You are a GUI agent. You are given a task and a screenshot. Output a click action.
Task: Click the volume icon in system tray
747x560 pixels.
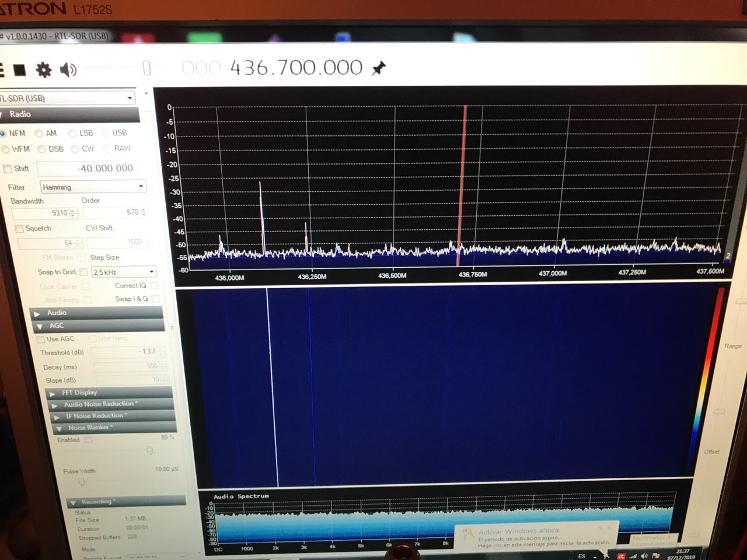[x=644, y=556]
